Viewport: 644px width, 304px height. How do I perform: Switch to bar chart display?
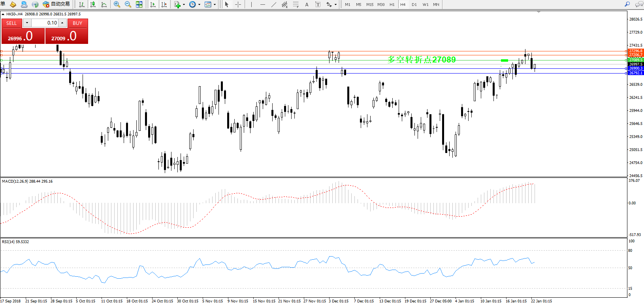(x=82, y=4)
